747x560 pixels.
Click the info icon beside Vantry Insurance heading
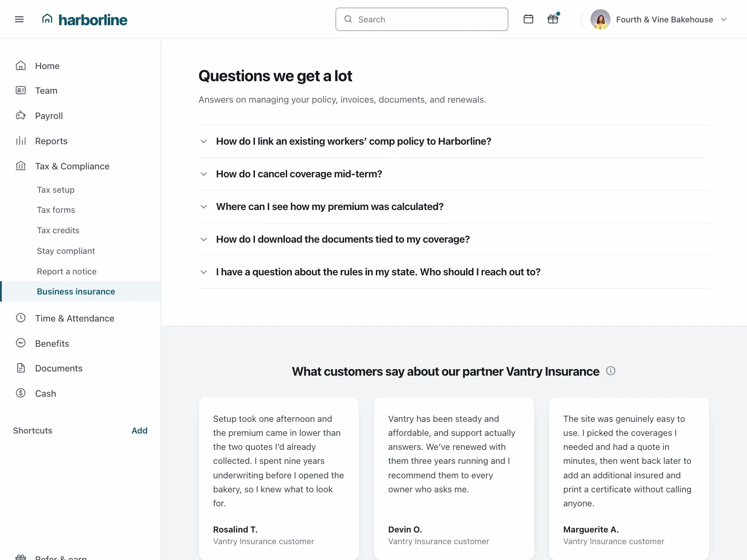pyautogui.click(x=611, y=371)
